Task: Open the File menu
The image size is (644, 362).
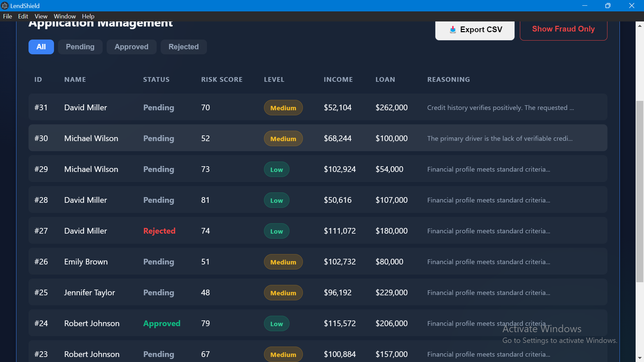Action: (x=7, y=16)
